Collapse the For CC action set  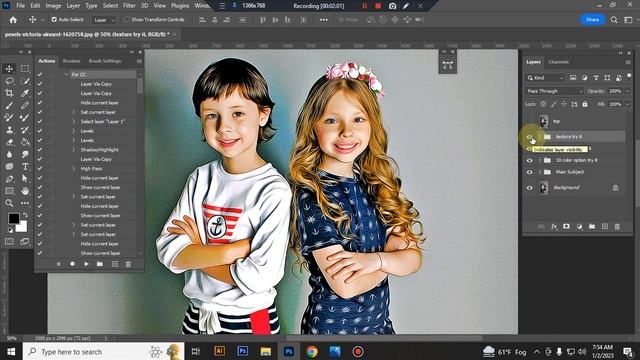(66, 74)
